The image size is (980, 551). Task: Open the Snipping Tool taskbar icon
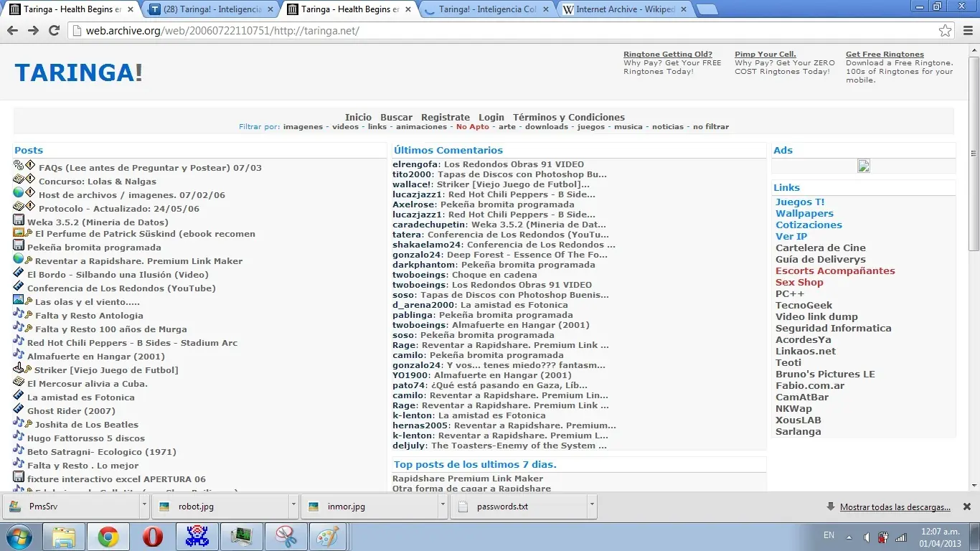coord(286,537)
